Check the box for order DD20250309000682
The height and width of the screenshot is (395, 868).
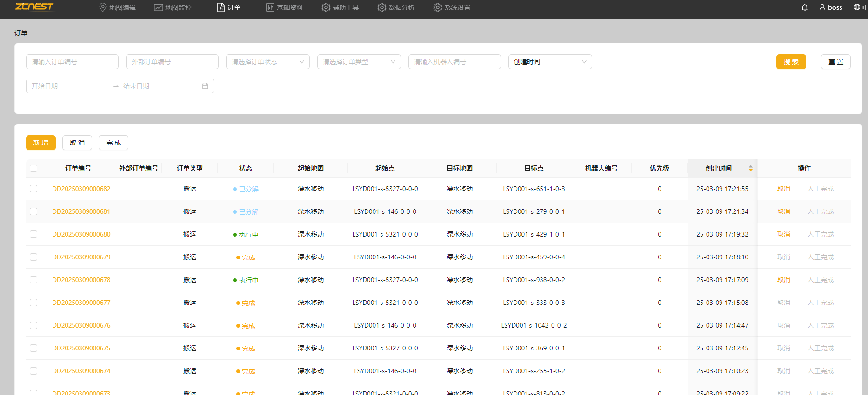[33, 189]
